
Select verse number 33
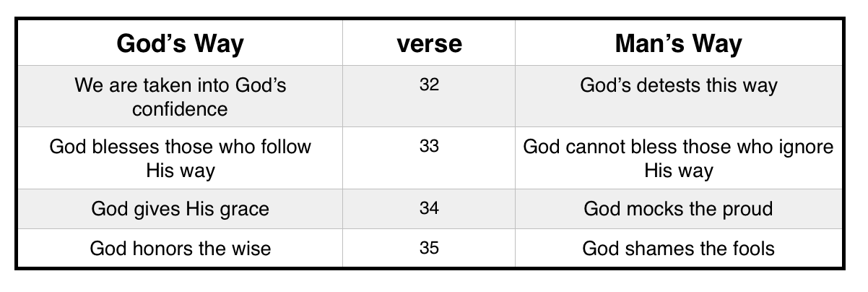coord(429,146)
